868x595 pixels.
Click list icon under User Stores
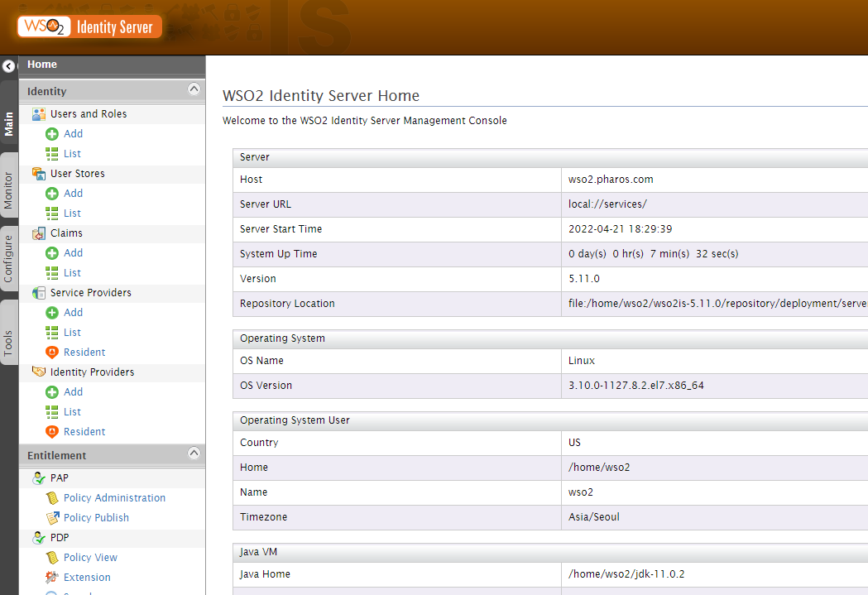point(52,214)
